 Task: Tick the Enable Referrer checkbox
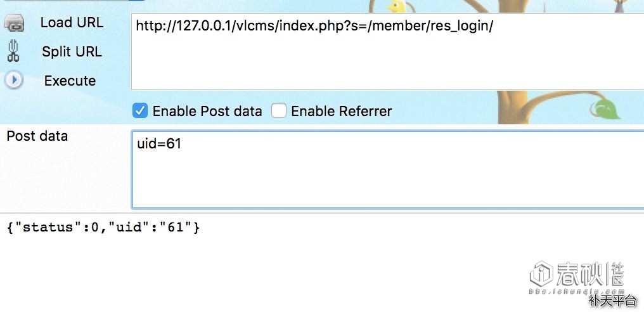pos(279,111)
